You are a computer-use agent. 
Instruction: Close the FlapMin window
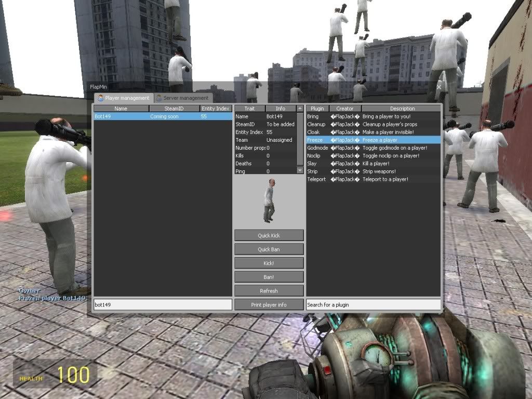point(438,87)
